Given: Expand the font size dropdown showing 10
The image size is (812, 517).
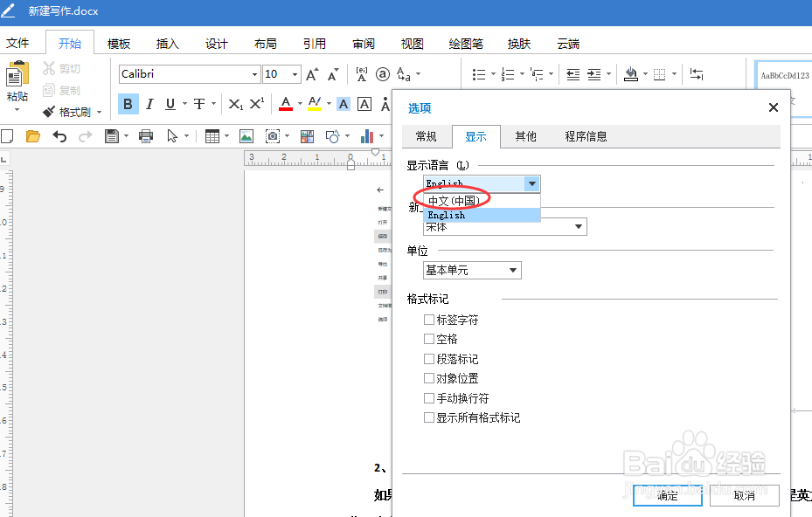Looking at the screenshot, I should (294, 74).
